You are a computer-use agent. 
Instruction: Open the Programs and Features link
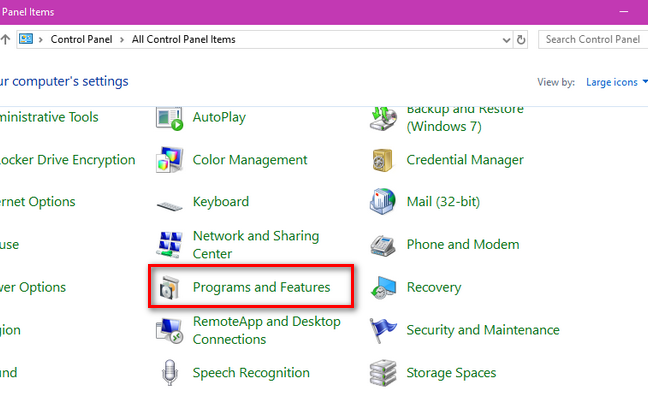(262, 287)
